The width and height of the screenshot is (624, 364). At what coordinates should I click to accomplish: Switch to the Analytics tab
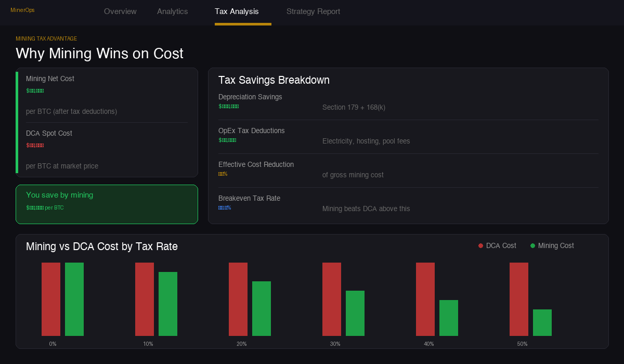pyautogui.click(x=172, y=11)
